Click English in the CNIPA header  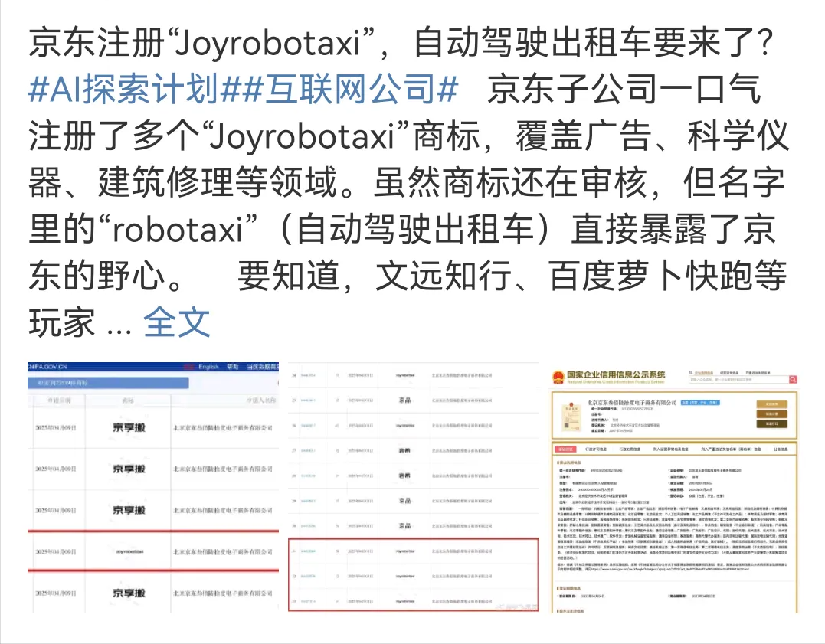(208, 368)
